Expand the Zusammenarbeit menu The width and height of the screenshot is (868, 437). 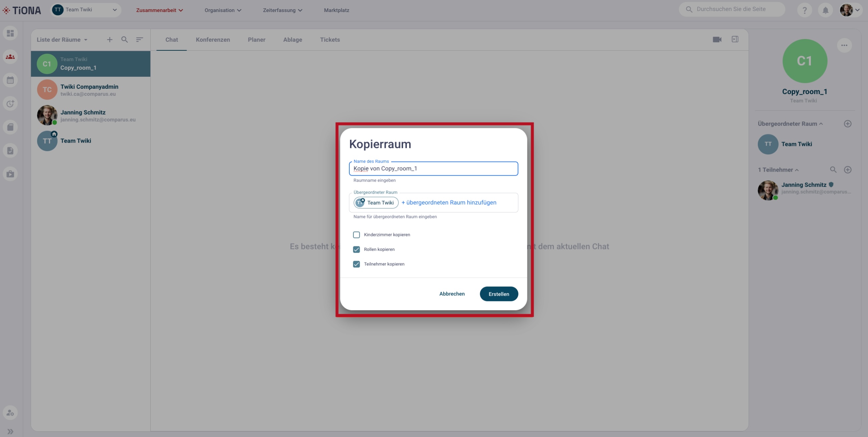tap(159, 10)
